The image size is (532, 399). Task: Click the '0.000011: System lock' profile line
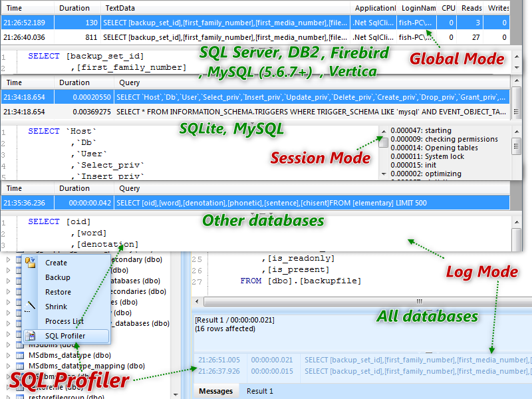pos(427,156)
